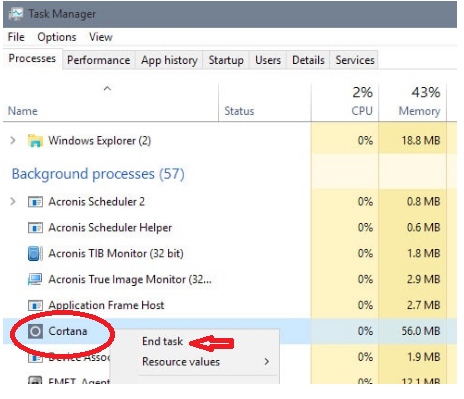Click the 2.7 MB memory value
Screen dimensions: 464x399
point(423,305)
